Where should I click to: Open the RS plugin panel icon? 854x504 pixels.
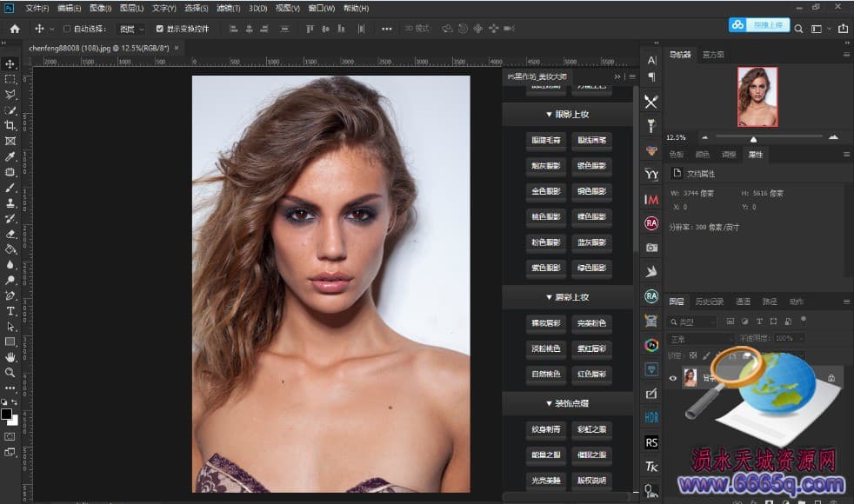click(x=651, y=442)
